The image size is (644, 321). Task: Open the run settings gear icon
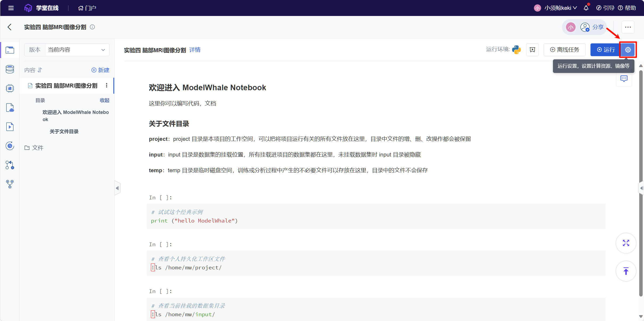628,50
